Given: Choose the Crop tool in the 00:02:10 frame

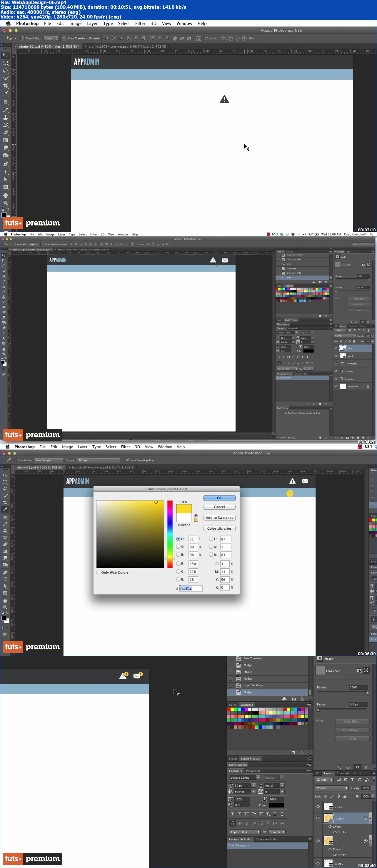Looking at the screenshot, I should pyautogui.click(x=5, y=86).
